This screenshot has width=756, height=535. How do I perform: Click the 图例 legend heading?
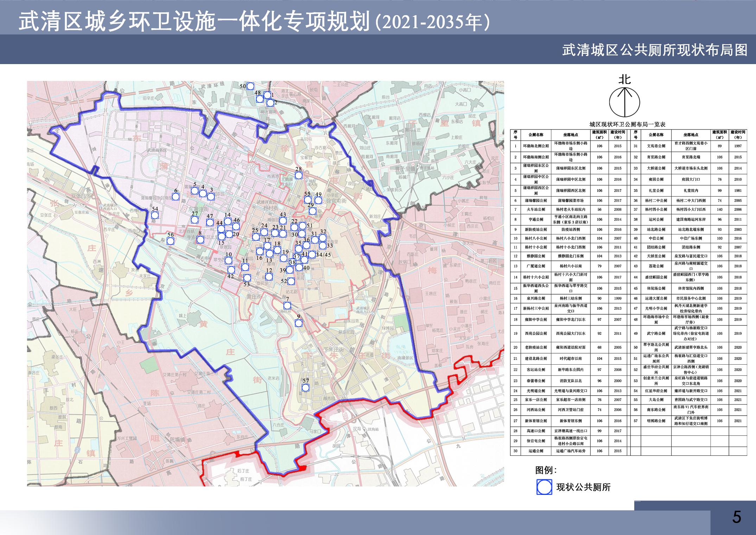click(x=546, y=470)
